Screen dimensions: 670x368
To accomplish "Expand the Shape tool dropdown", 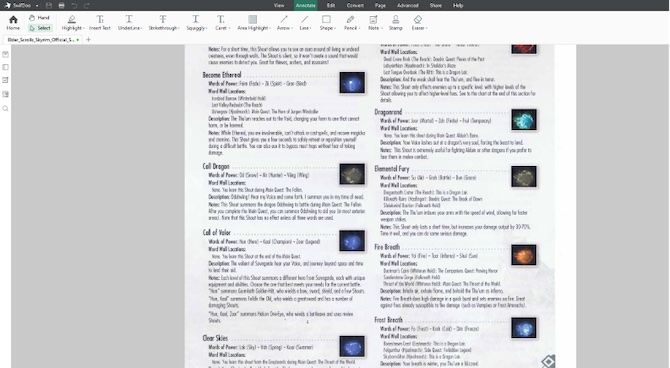I will (335, 28).
